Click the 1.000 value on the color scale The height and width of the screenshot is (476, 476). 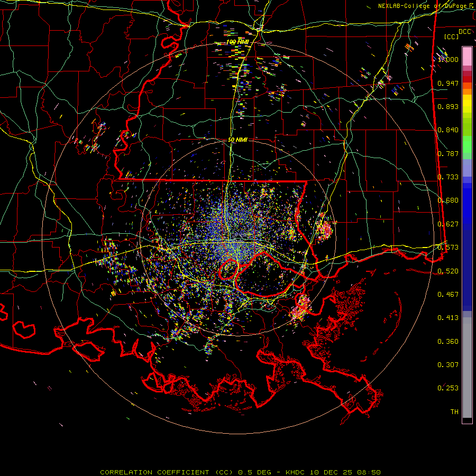click(448, 59)
